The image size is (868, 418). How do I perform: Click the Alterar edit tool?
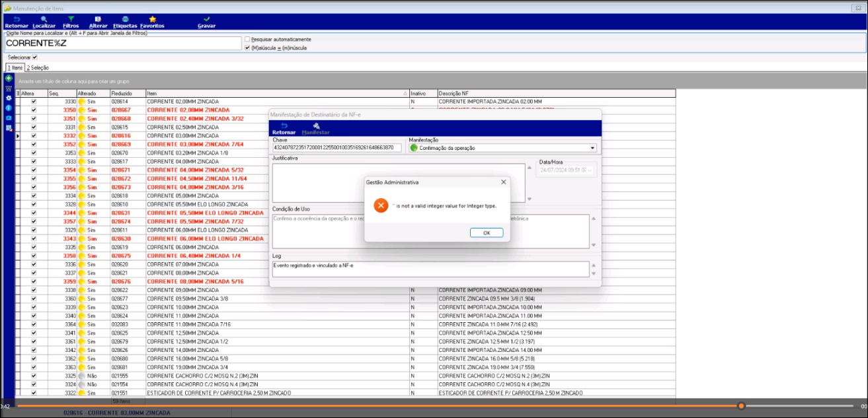pyautogui.click(x=98, y=22)
